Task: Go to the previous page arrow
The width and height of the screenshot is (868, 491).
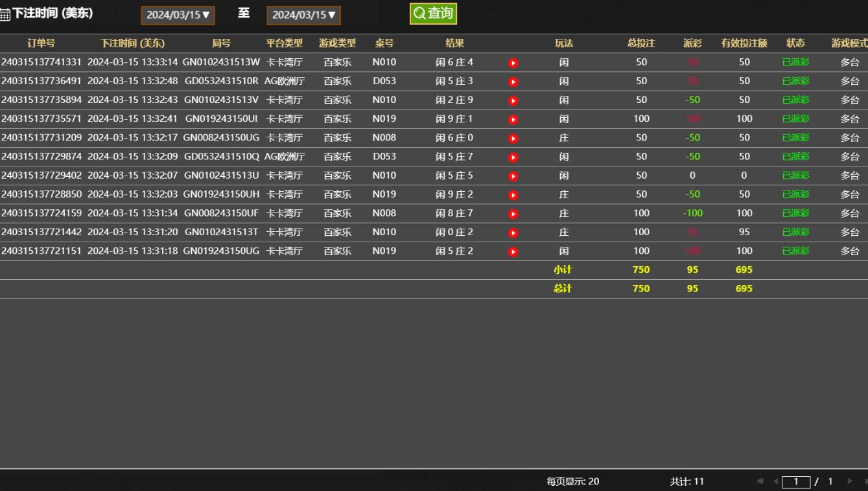Action: 775,481
